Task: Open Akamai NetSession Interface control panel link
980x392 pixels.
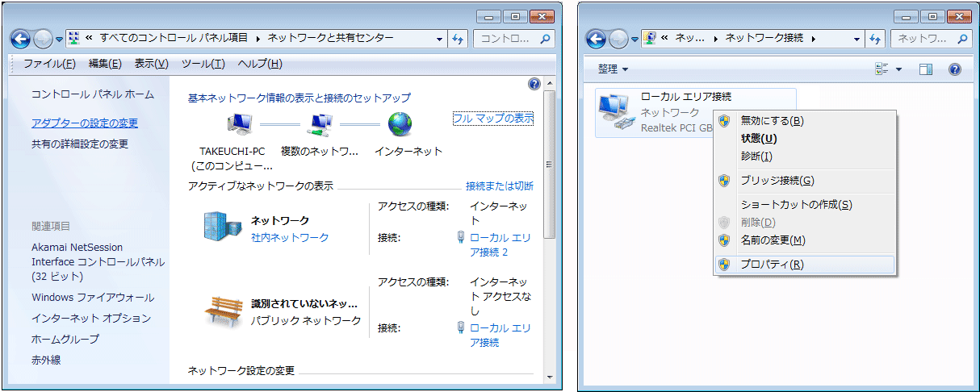Action: [98, 262]
